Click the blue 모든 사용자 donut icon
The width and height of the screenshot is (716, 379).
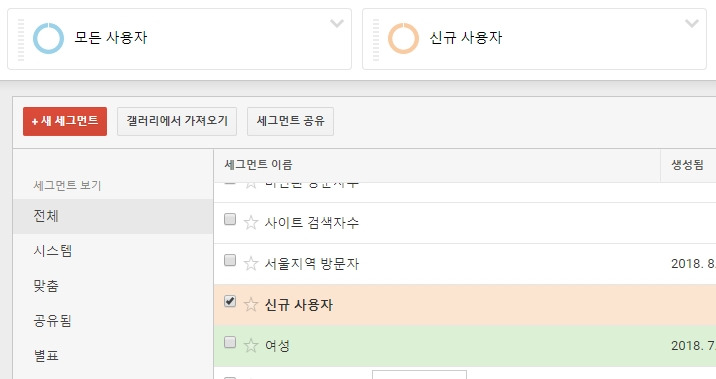pyautogui.click(x=48, y=38)
